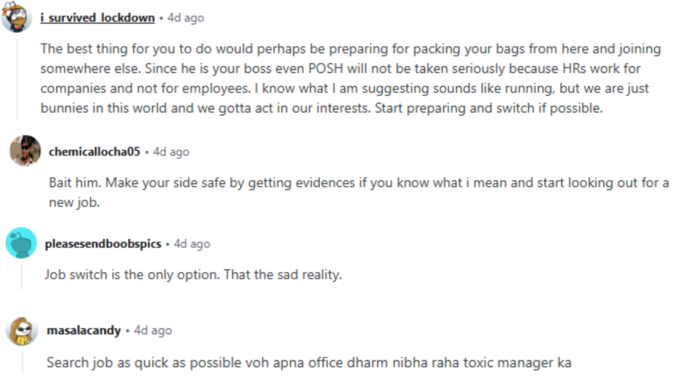Click the sentence "Start preparing and switch if possible"
Image resolution: width=680 pixels, height=383 pixels.
(x=489, y=108)
